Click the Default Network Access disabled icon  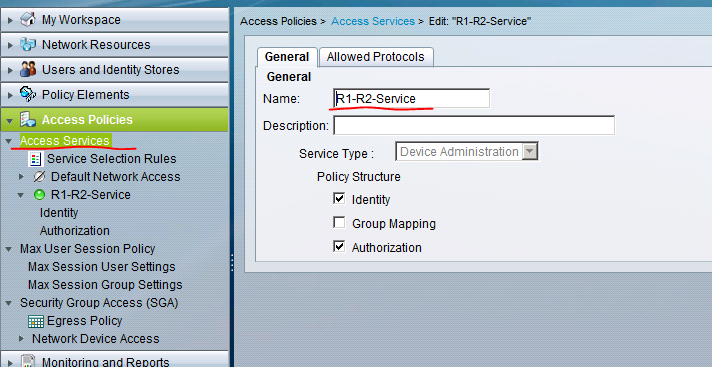tap(40, 177)
